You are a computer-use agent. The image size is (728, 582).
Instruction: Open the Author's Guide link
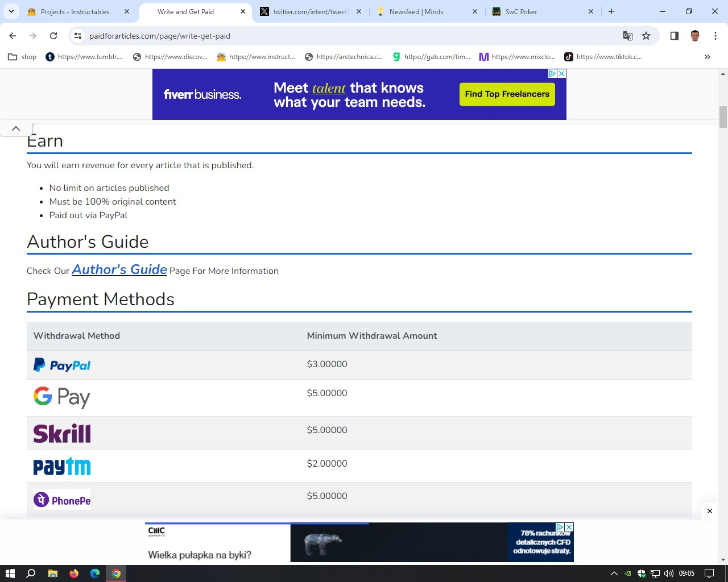pyautogui.click(x=119, y=269)
